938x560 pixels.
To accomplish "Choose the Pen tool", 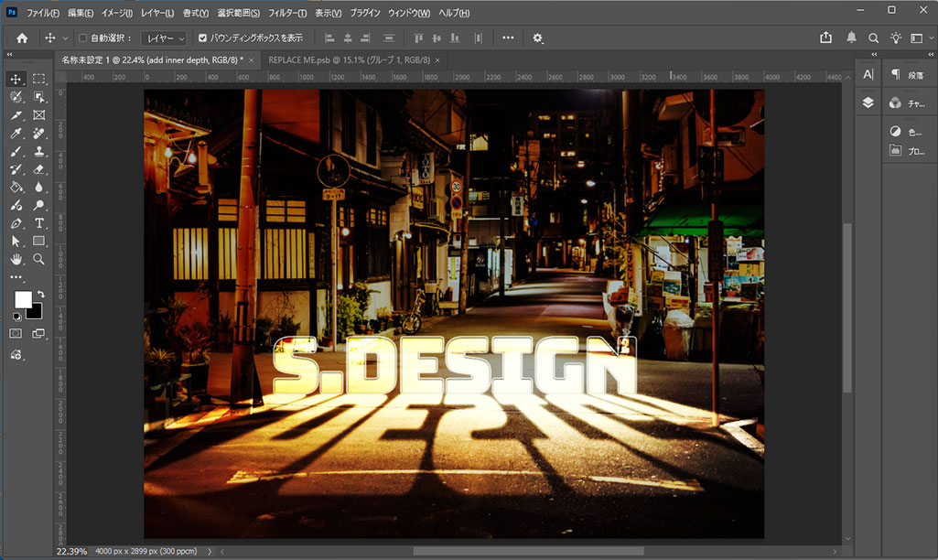I will coord(16,223).
